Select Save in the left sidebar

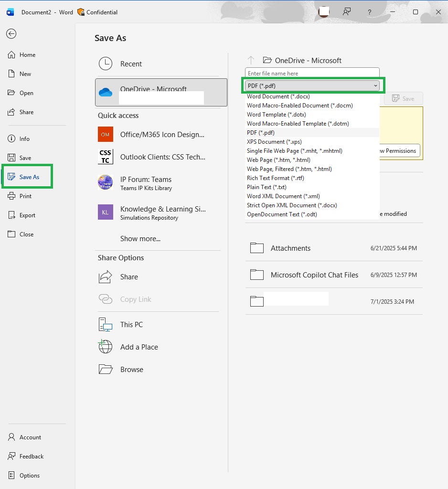tap(20, 158)
